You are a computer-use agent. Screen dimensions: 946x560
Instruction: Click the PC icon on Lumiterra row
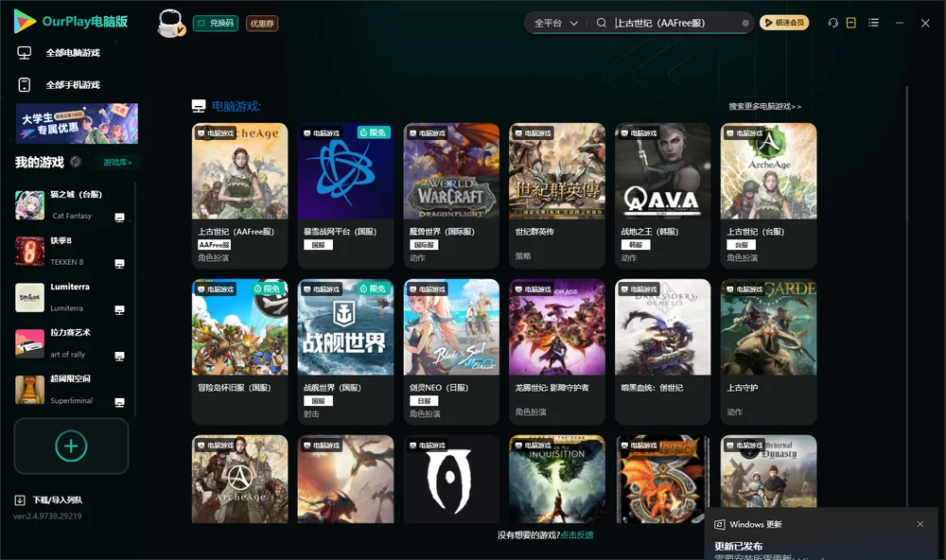click(119, 310)
